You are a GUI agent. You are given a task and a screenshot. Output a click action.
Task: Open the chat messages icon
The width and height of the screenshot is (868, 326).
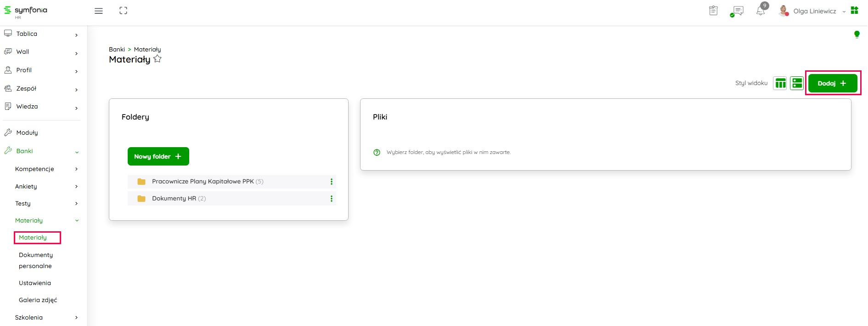coord(738,11)
